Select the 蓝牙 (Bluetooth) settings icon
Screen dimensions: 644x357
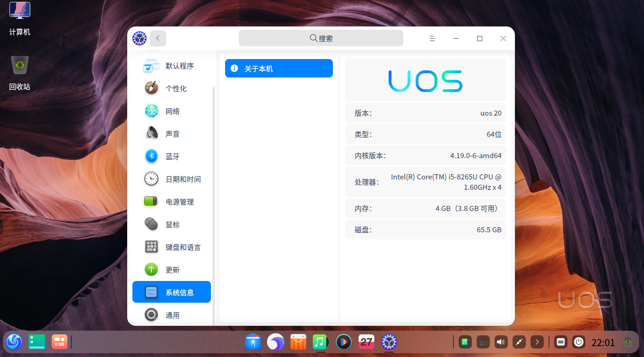pyautogui.click(x=151, y=156)
